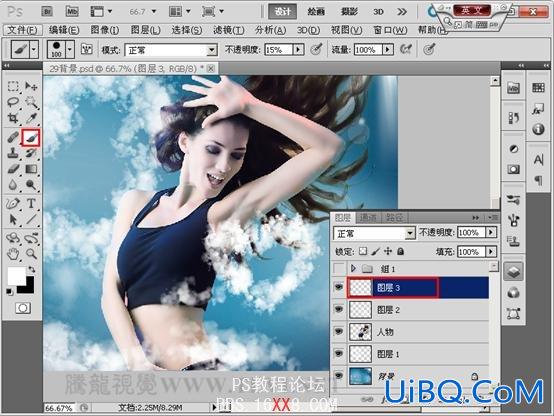Select the Eyedropper tool
The image size is (554, 416).
tap(31, 118)
